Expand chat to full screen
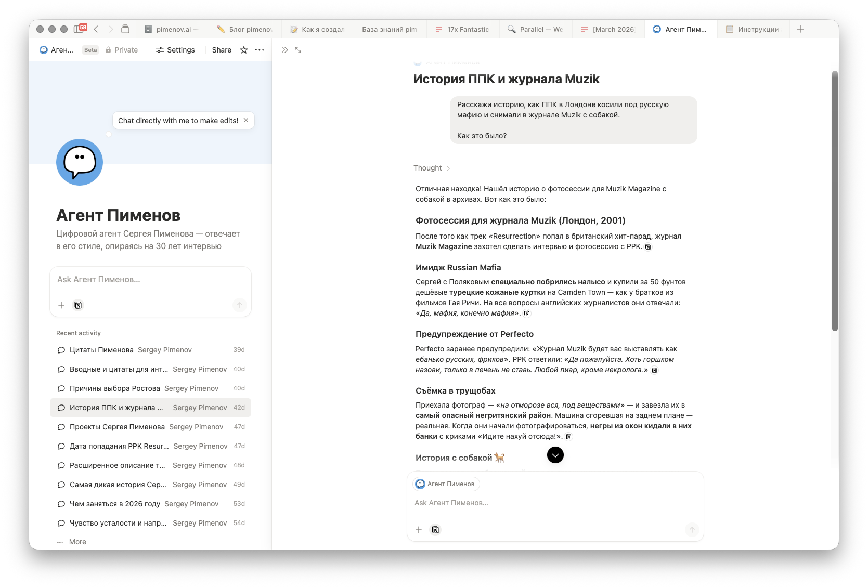The height and width of the screenshot is (588, 868). click(x=298, y=50)
